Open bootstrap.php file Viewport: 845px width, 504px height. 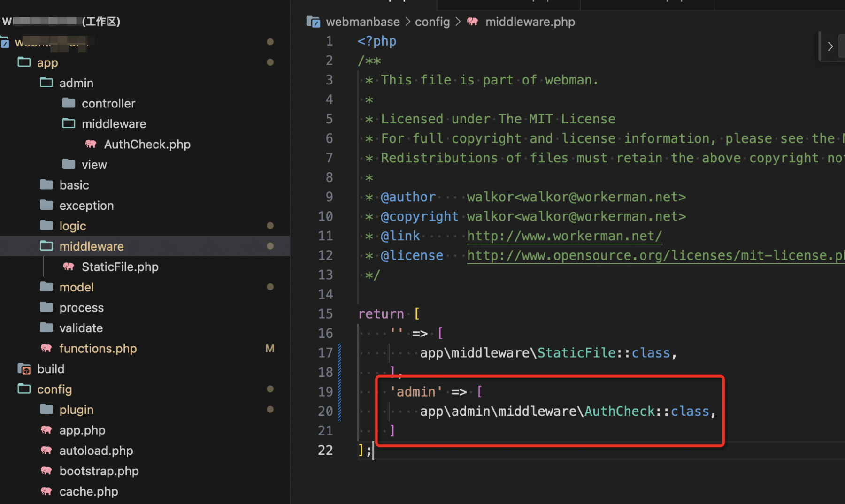[99, 471]
